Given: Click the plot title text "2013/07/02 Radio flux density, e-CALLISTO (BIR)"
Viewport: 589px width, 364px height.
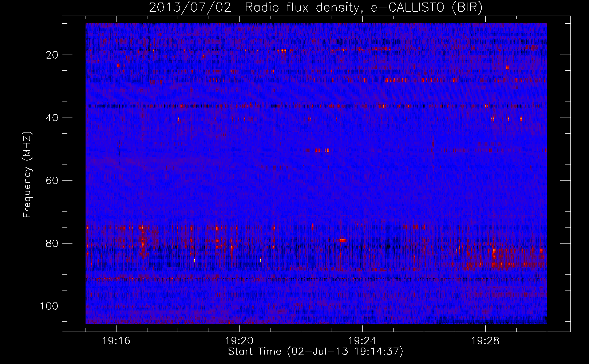Looking at the screenshot, I should coord(316,8).
